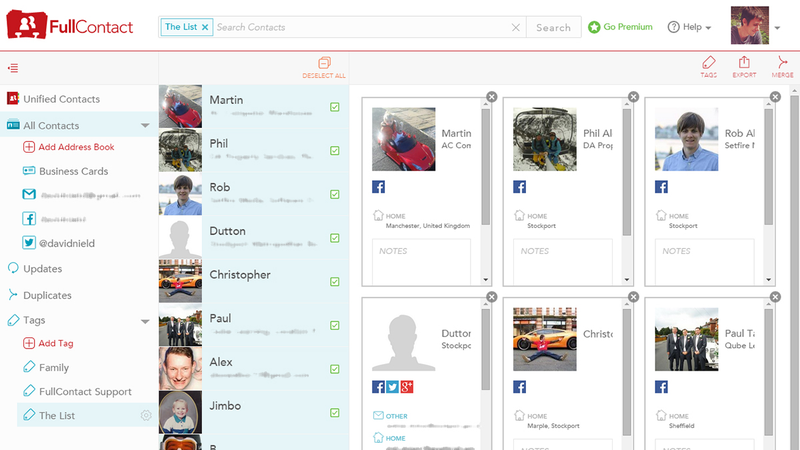Click the user profile photo

click(749, 26)
